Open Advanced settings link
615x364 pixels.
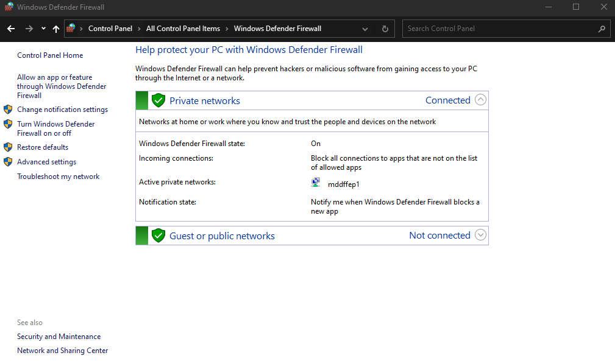(47, 162)
